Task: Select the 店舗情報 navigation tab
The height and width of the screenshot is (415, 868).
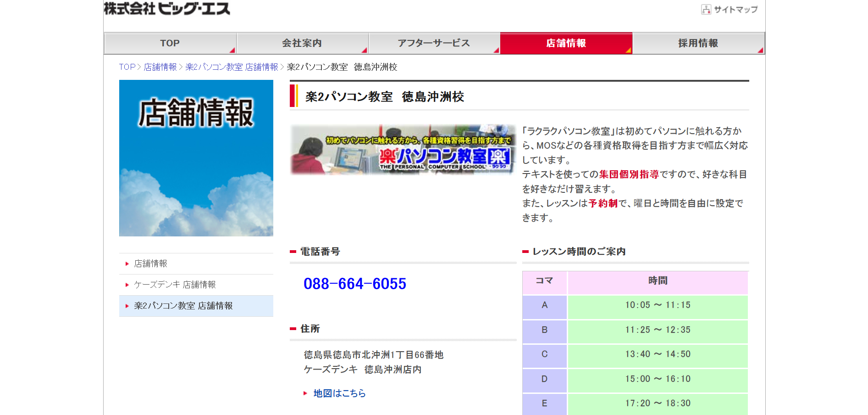Action: (x=566, y=43)
